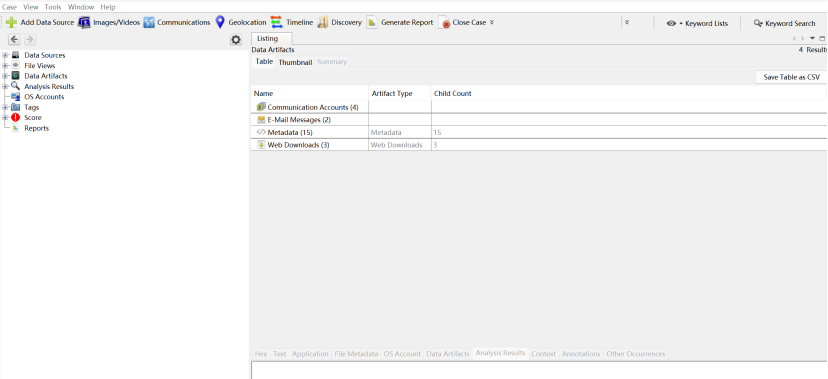Click the Close Case icon
This screenshot has width=828, height=379.
point(445,23)
